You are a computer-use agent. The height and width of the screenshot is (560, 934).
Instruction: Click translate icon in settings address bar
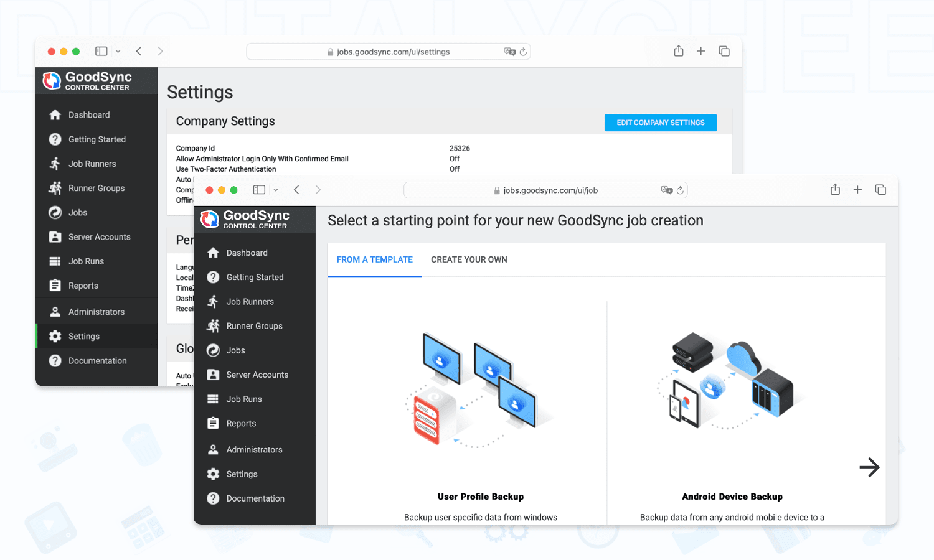[509, 52]
